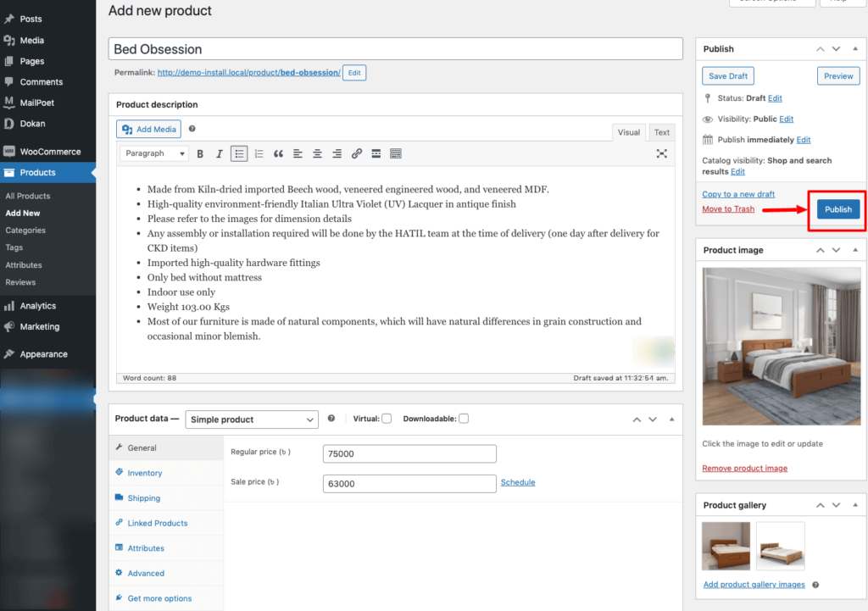The height and width of the screenshot is (611, 868).
Task: Open product Tags submenu
Action: pos(14,247)
